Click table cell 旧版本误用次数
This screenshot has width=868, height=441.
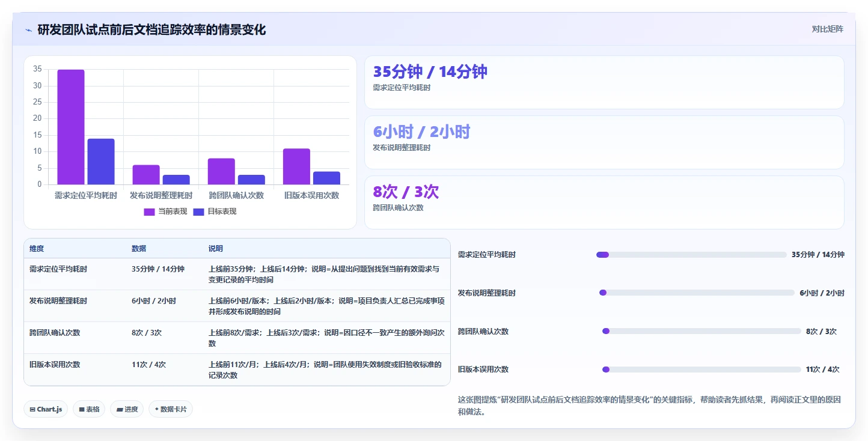click(x=55, y=364)
